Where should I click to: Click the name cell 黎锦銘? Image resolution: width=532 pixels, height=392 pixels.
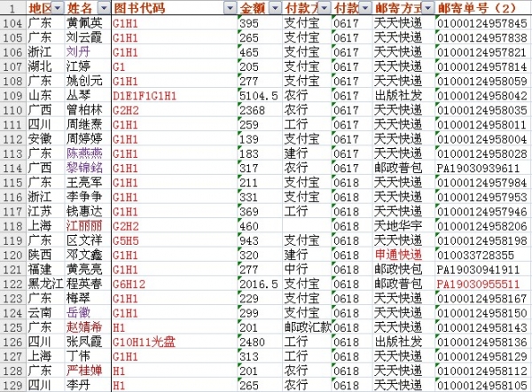(85, 168)
